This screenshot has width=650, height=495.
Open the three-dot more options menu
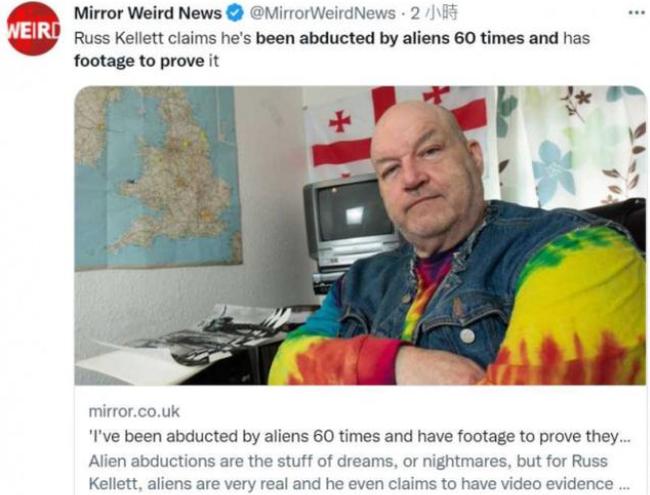pos(636,13)
